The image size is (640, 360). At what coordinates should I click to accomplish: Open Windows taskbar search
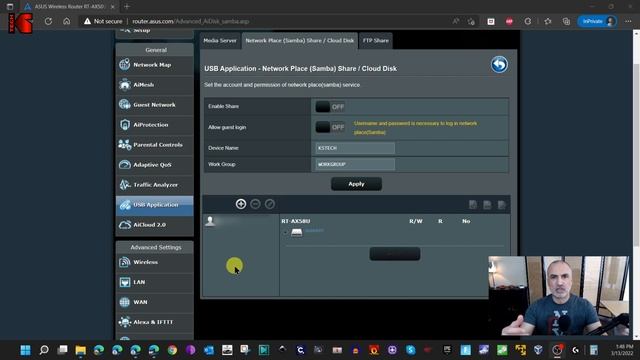(44, 350)
